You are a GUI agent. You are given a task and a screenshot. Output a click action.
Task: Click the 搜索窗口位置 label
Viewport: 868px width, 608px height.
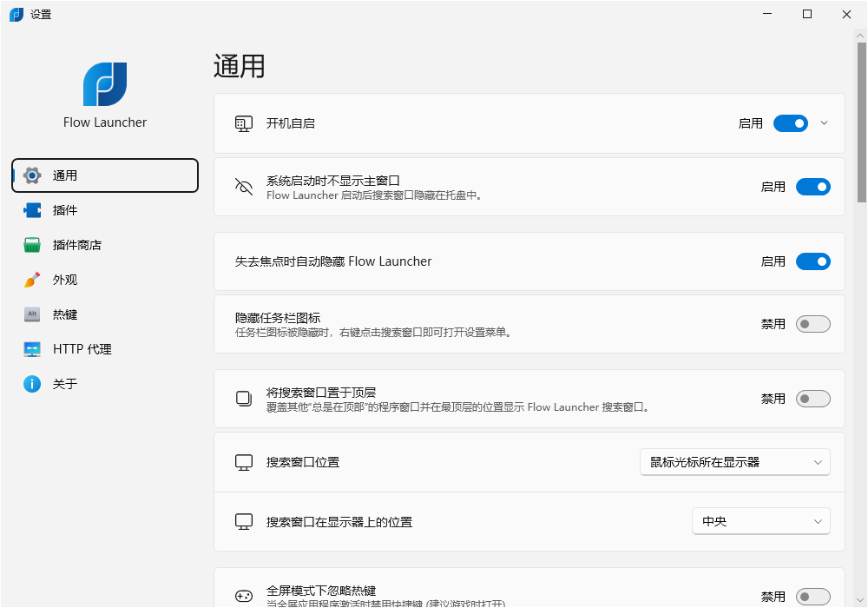303,462
